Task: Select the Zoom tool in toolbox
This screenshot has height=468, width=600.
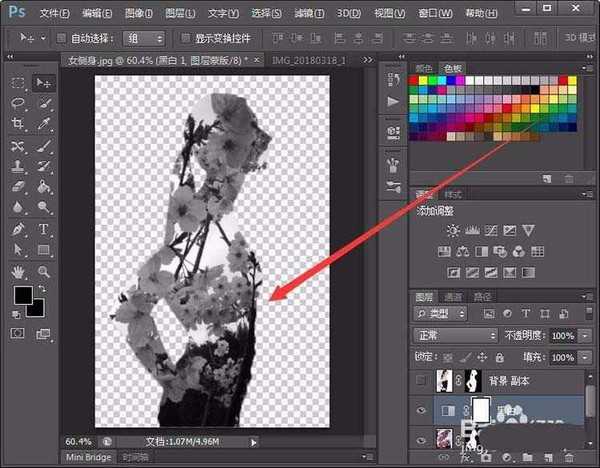Action: tap(44, 271)
